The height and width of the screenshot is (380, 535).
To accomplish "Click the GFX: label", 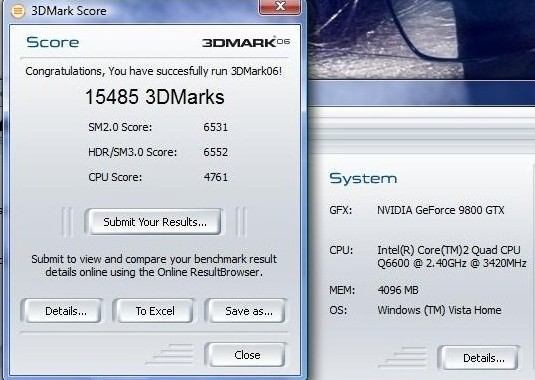I will (x=341, y=210).
